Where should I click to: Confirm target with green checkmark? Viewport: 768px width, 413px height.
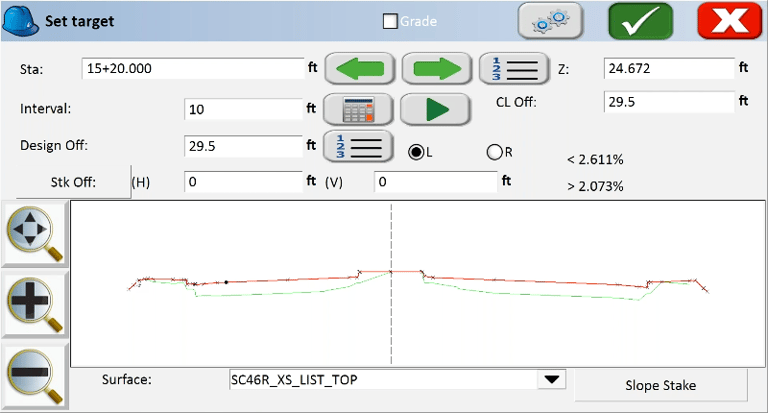pos(641,21)
